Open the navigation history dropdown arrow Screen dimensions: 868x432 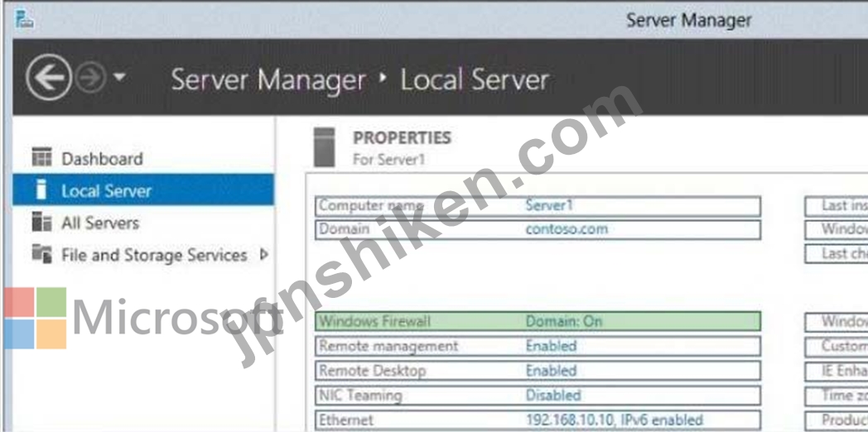119,78
